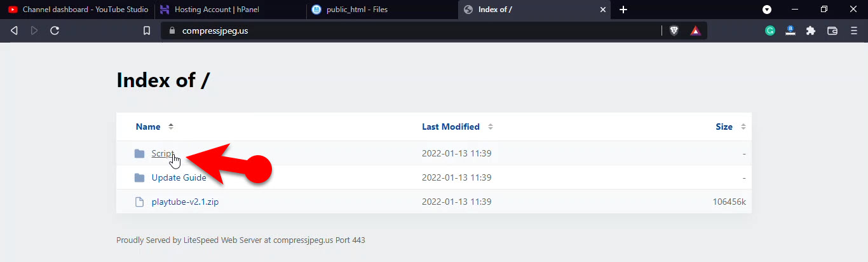Sort the listing by Size arrows

click(743, 127)
